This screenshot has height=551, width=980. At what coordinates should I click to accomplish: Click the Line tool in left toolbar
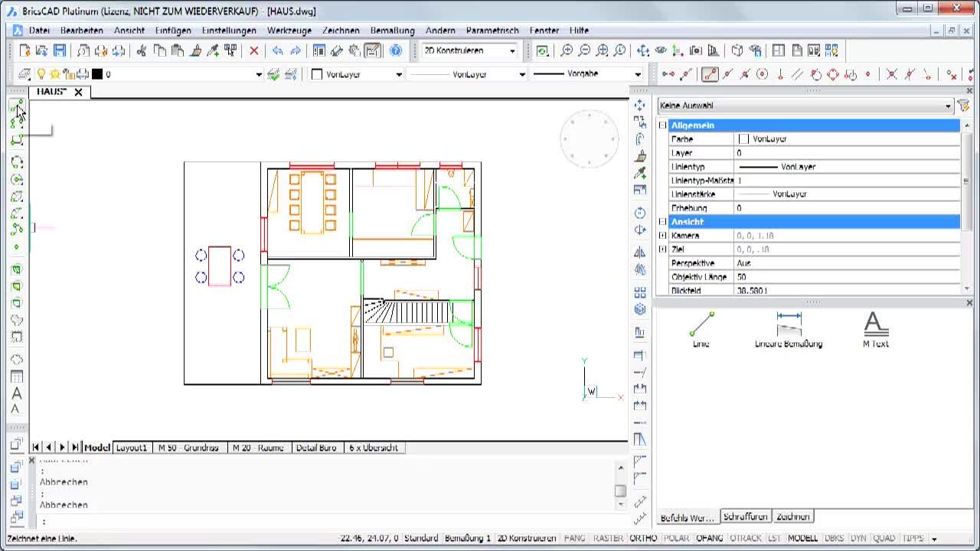[17, 108]
